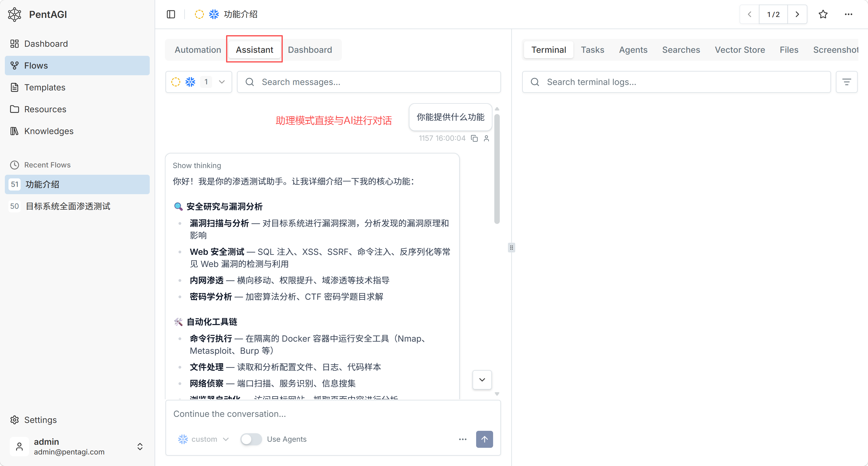868x466 pixels.
Task: Go to next flow arrow
Action: coord(797,14)
